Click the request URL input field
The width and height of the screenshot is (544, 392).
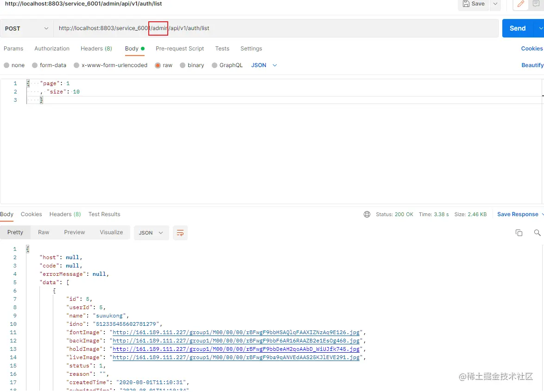pyautogui.click(x=276, y=28)
